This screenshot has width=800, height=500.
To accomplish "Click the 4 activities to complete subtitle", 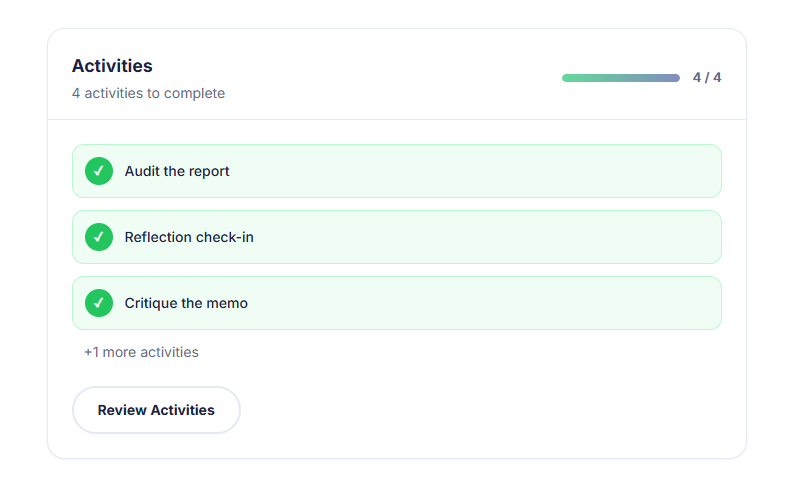I will pyautogui.click(x=148, y=93).
